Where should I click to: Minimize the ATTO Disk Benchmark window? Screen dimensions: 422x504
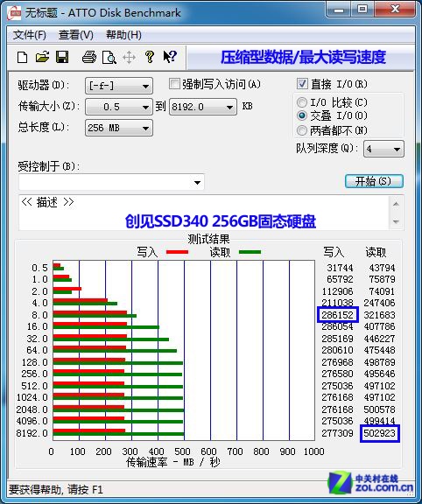click(x=339, y=10)
